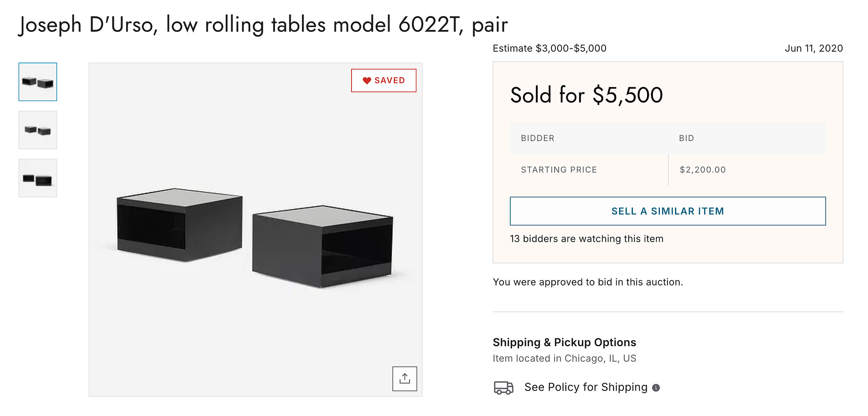This screenshot has width=868, height=416.
Task: Click the BID column header
Action: (686, 138)
